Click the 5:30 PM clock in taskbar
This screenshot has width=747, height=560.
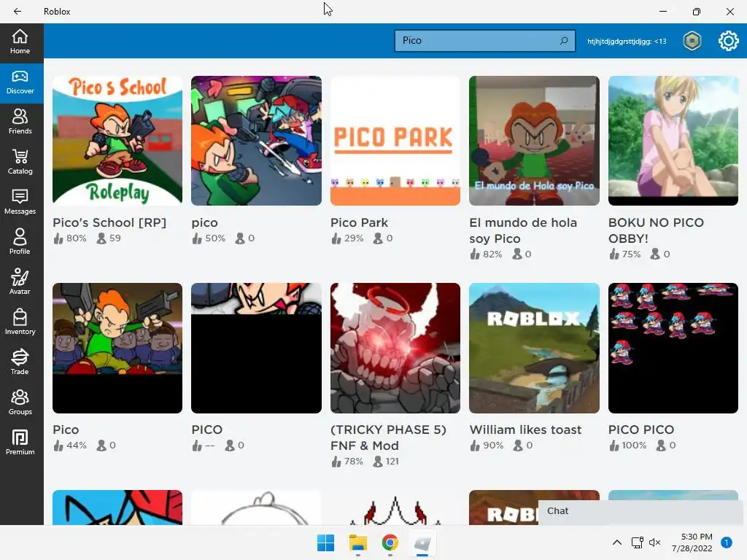pyautogui.click(x=697, y=537)
